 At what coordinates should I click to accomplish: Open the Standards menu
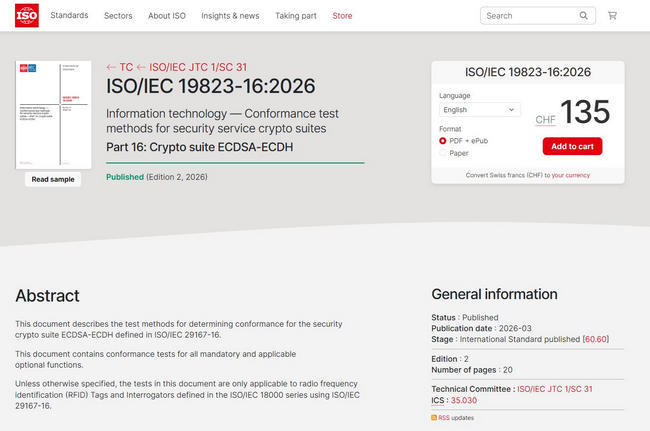(x=69, y=16)
